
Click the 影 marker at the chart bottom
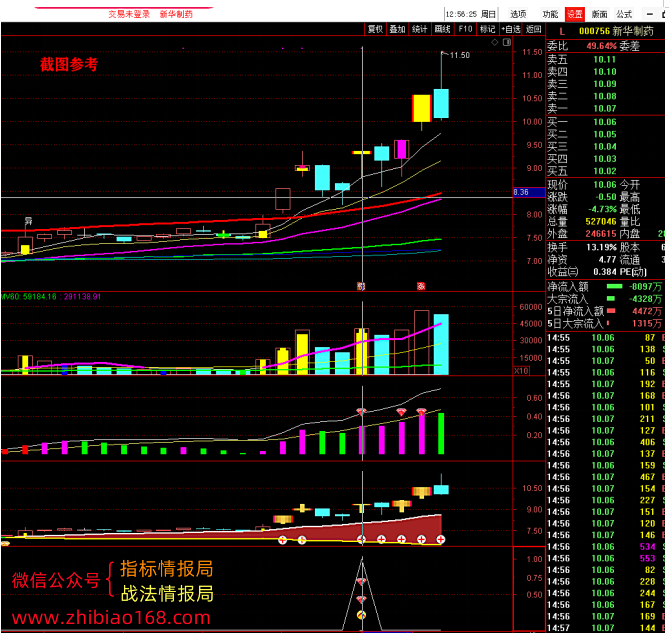[x=361, y=286]
